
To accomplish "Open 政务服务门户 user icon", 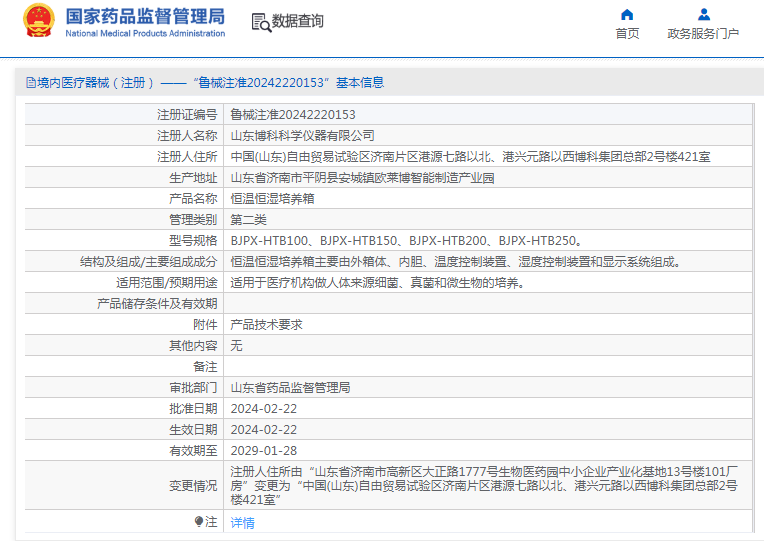I will [704, 15].
